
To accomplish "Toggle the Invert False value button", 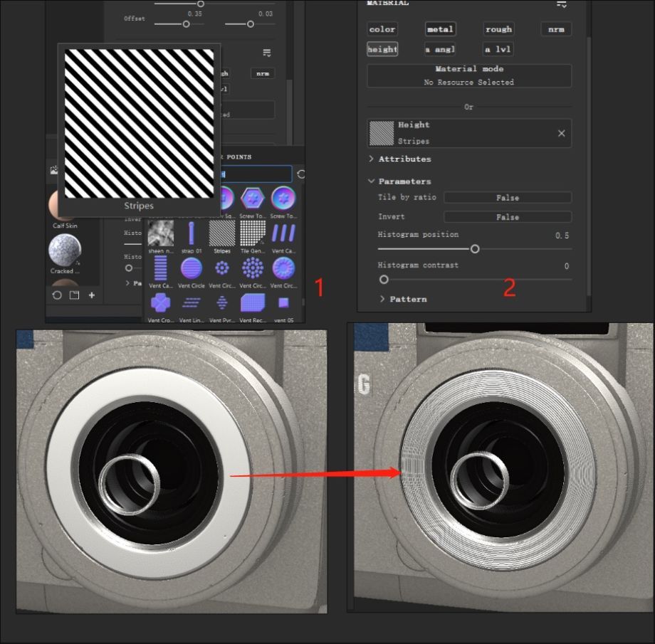I will tap(507, 217).
